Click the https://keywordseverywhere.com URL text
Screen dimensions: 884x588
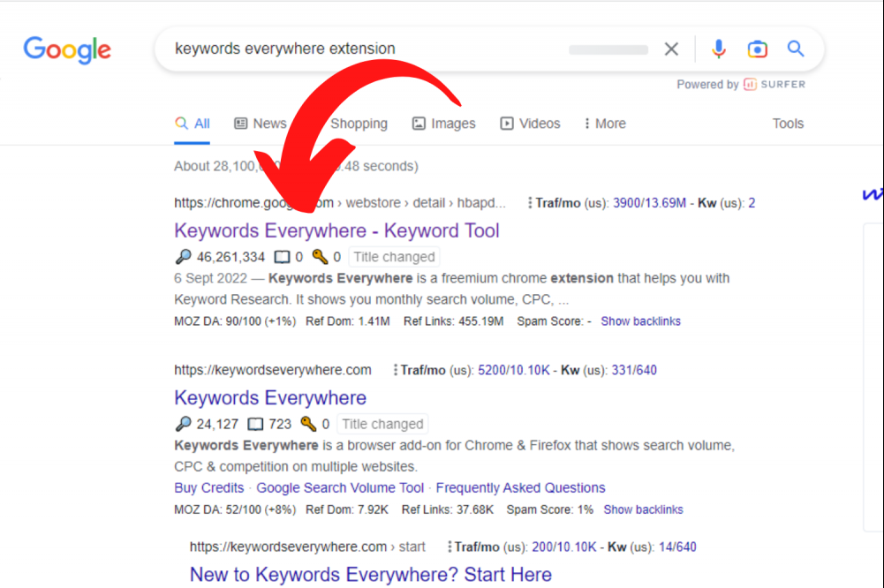[273, 370]
